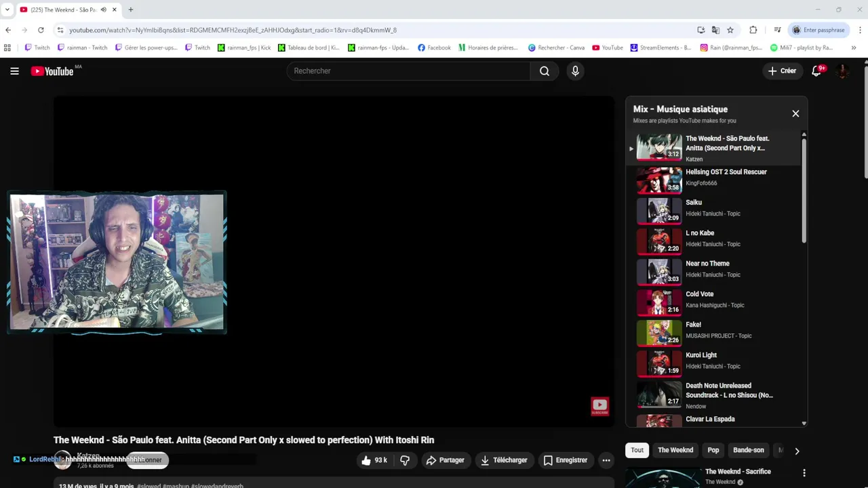Open YouTube bookmark

[608, 47]
